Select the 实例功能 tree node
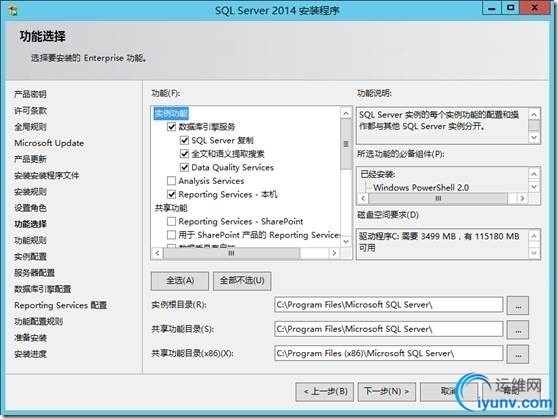The image size is (558, 419). coord(171,113)
